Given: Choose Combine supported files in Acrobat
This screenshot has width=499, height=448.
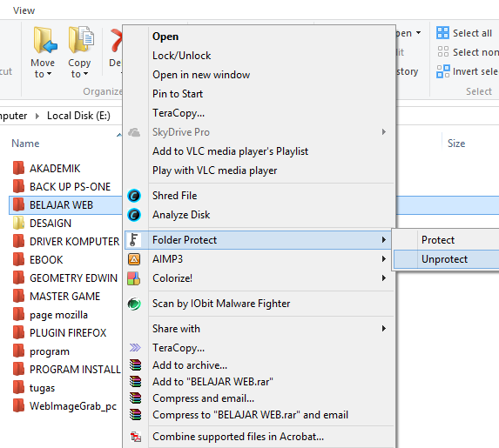Looking at the screenshot, I should (238, 437).
